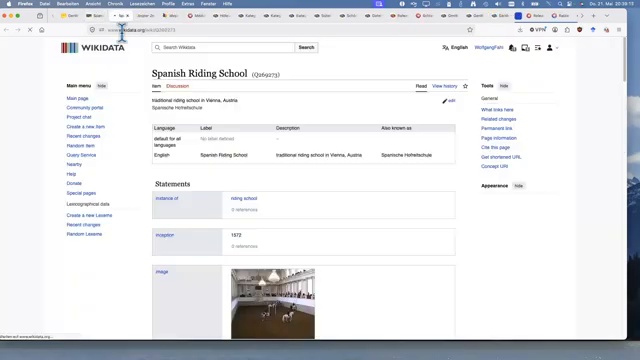The width and height of the screenshot is (640, 360).
Task: Stop loading the page
Action: [30, 30]
